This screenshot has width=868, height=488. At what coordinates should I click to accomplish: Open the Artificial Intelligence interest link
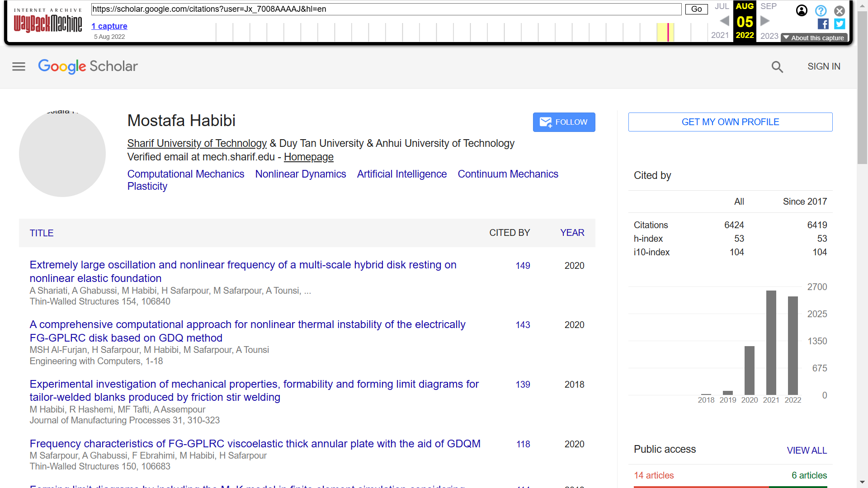pyautogui.click(x=401, y=174)
